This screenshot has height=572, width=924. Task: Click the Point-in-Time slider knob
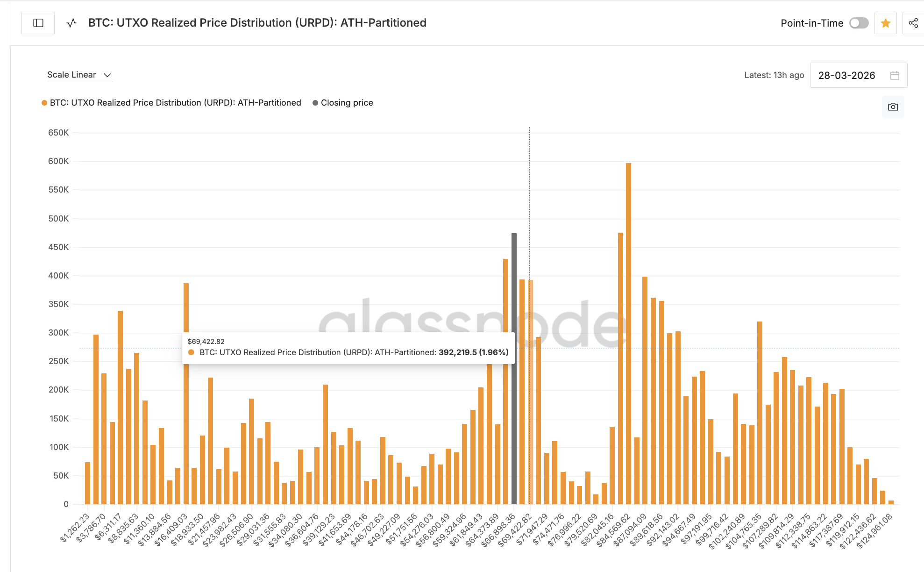[854, 23]
